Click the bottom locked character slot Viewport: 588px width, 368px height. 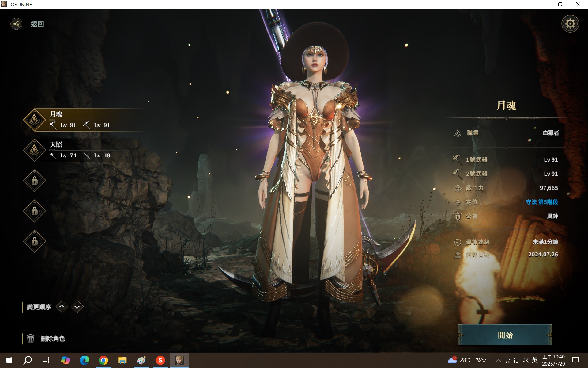pos(34,241)
